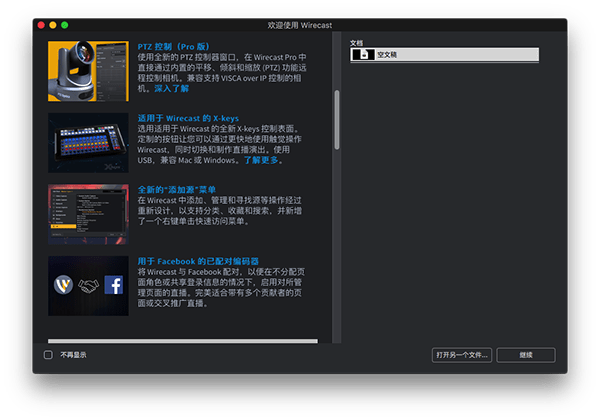This screenshot has width=600, height=420.
Task: Click the PTZ camera thumbnail
Action: coord(88,71)
